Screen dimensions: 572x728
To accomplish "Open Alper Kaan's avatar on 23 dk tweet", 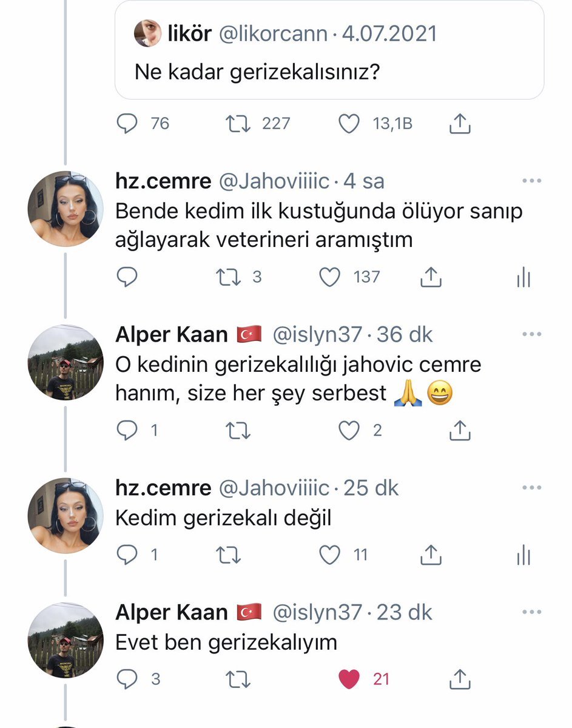I will coord(66,641).
